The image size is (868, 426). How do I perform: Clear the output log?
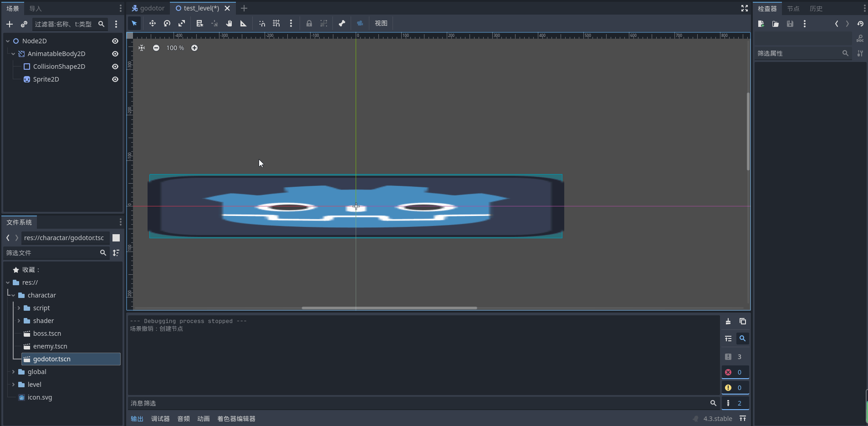tap(728, 321)
